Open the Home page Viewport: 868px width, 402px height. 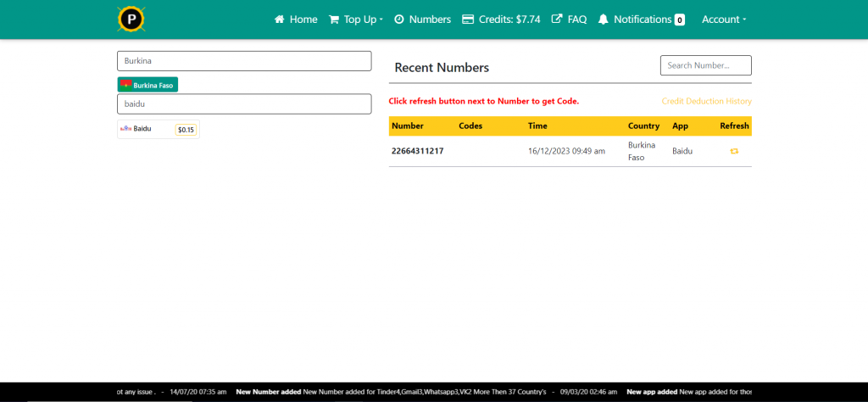coord(296,20)
